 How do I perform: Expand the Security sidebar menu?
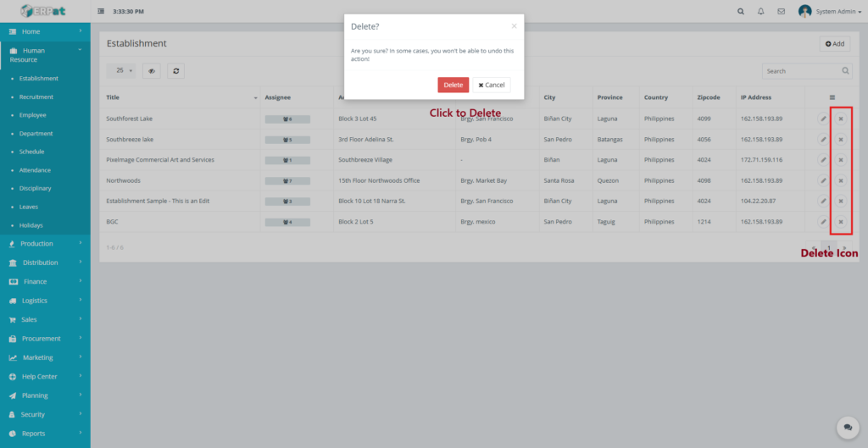tap(45, 415)
